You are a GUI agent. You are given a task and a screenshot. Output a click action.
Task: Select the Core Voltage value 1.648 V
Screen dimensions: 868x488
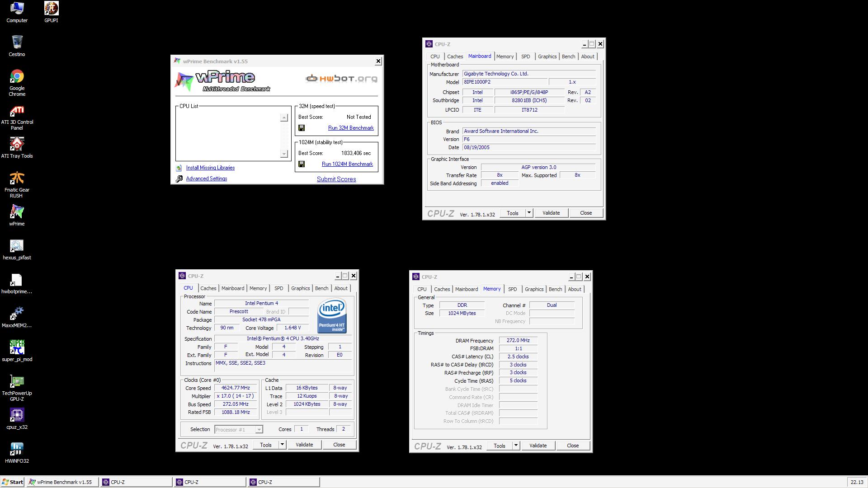click(292, 328)
